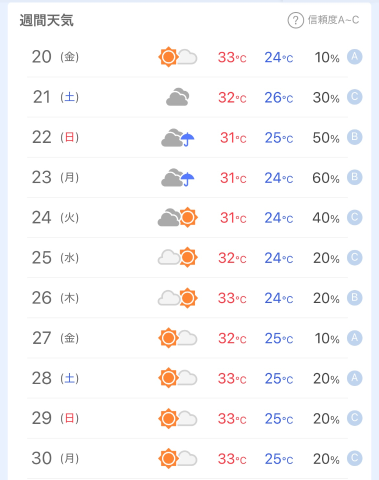Click the cloudy icon for day 21
Screen dimensions: 379x480
178,97
